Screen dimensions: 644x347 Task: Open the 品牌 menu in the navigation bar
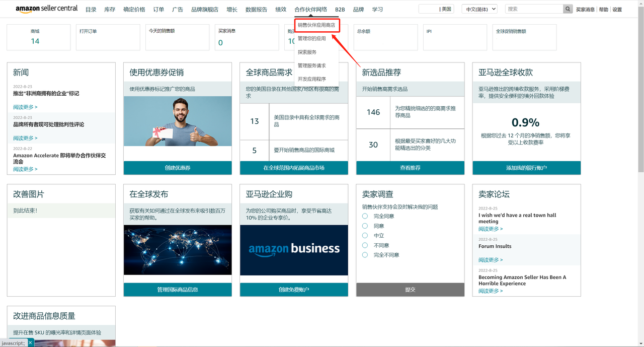coord(358,10)
